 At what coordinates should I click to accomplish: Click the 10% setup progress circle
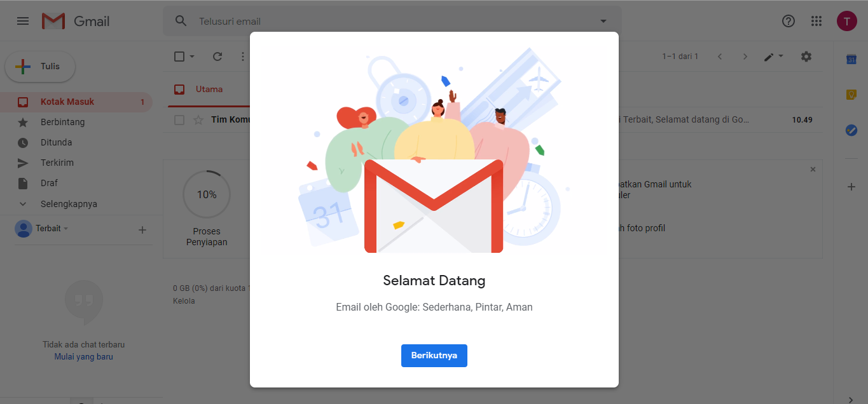pos(207,194)
